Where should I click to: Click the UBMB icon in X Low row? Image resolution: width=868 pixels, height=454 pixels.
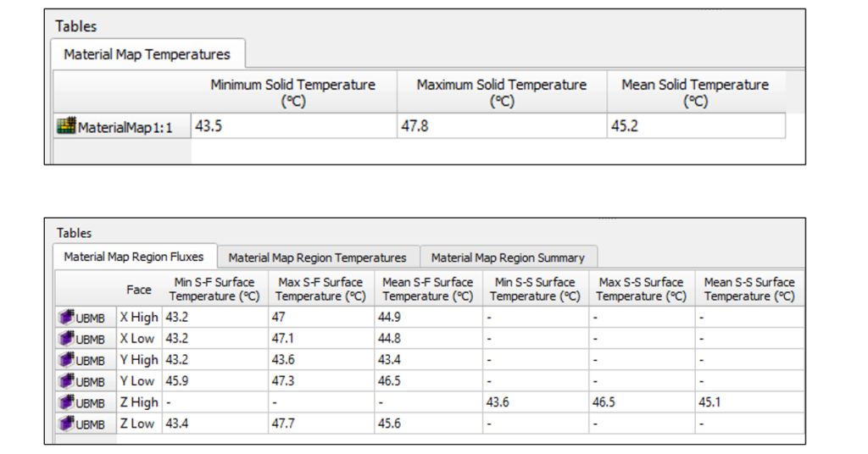pyautogui.click(x=66, y=338)
